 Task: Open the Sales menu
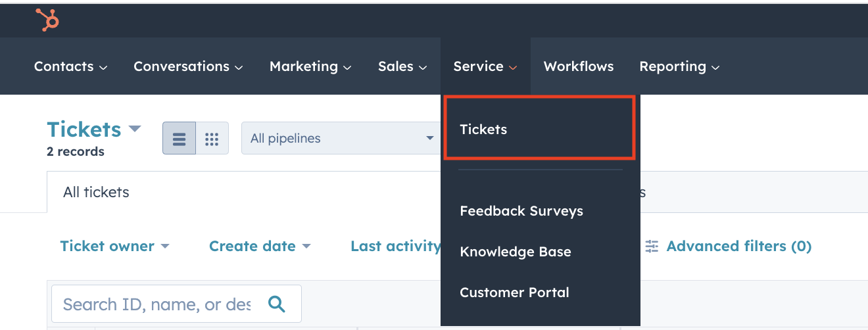[x=402, y=66]
